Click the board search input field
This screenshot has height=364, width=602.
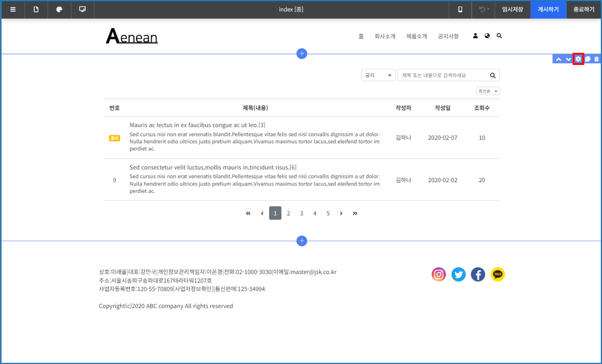(x=443, y=75)
